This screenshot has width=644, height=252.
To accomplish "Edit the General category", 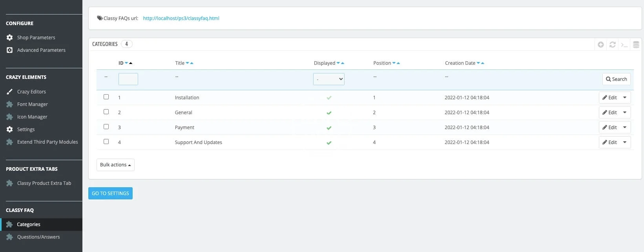I will (x=609, y=113).
